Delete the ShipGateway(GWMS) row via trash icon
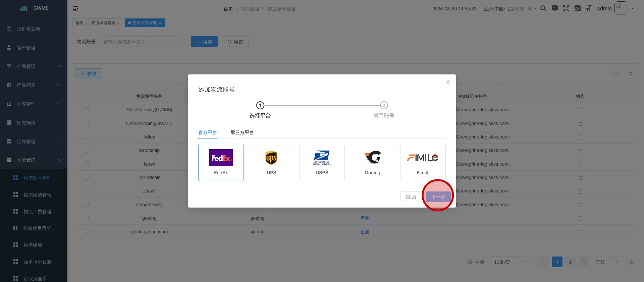The image size is (644, 282). 581,110
